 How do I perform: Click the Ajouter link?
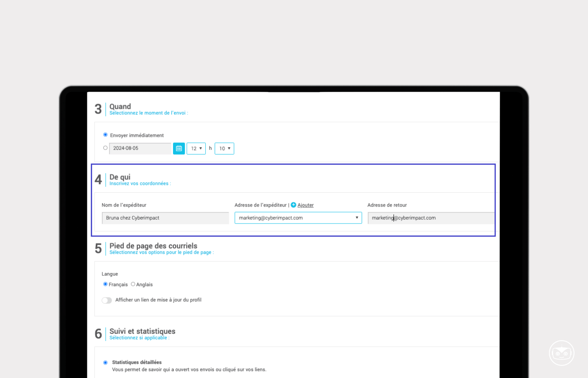305,205
